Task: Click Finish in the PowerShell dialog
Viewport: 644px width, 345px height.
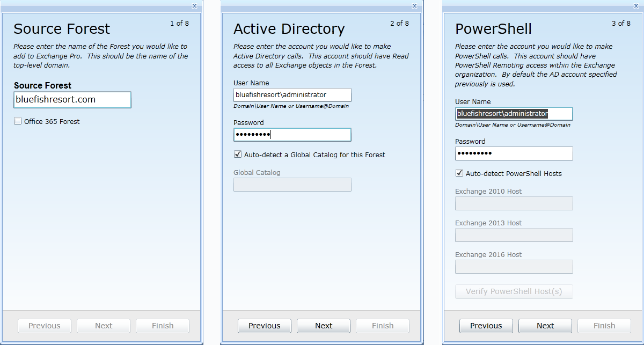Action: 604,326
